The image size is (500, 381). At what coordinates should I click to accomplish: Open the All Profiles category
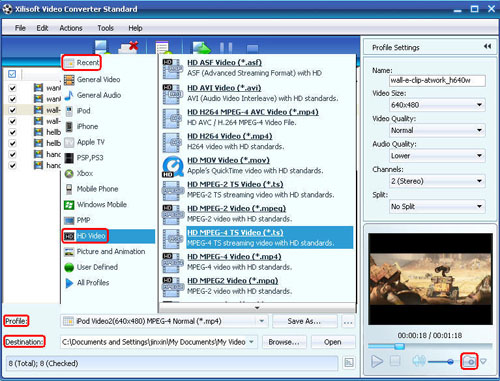click(x=87, y=283)
